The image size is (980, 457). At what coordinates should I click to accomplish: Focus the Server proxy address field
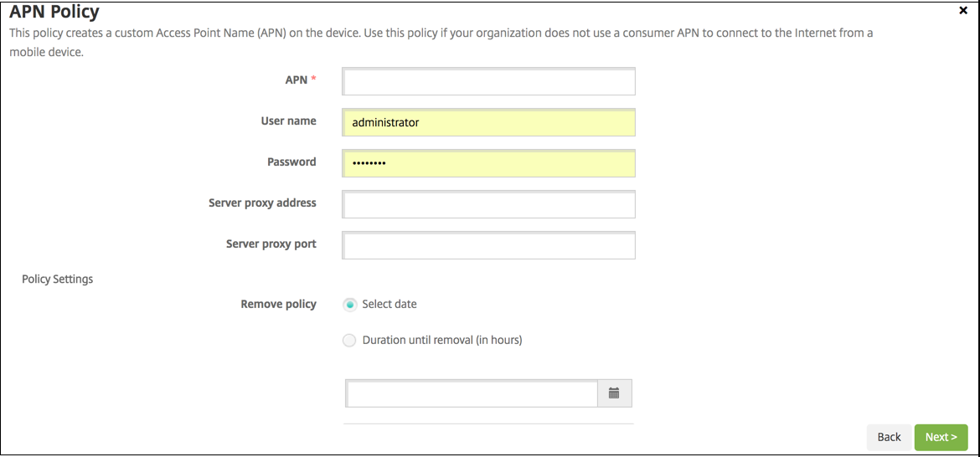[x=489, y=204]
